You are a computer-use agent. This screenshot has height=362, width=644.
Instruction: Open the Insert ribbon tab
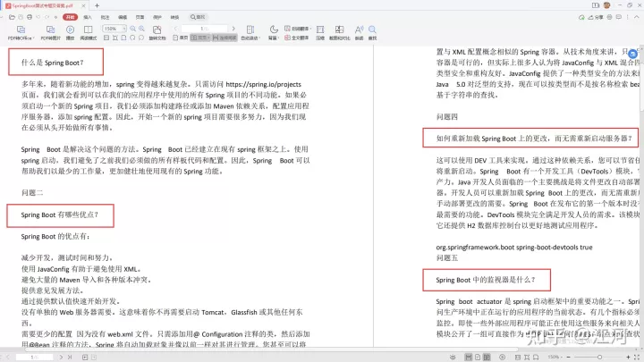click(88, 17)
